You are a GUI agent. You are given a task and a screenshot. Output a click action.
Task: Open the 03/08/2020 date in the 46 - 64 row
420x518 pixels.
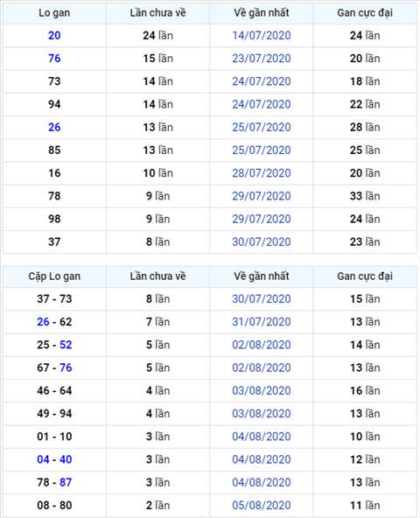tap(261, 390)
